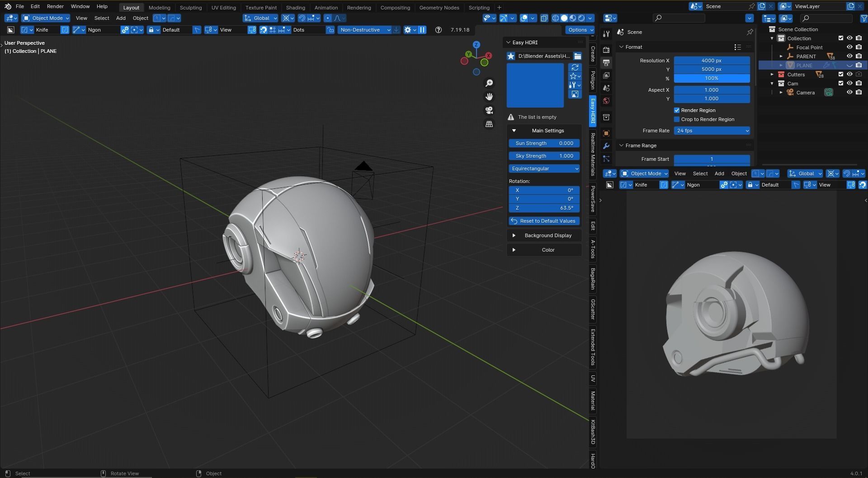This screenshot has height=478, width=868.
Task: Adjust the Sky Strength slider
Action: click(544, 156)
